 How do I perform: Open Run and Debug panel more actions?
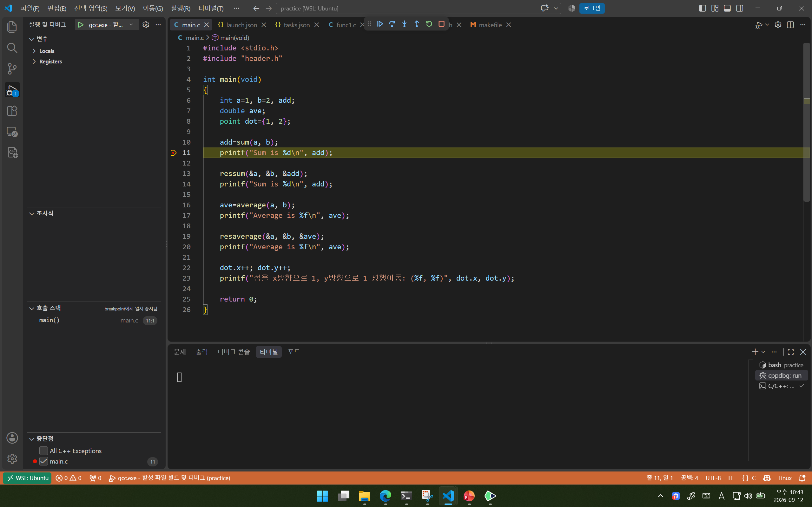158,25
